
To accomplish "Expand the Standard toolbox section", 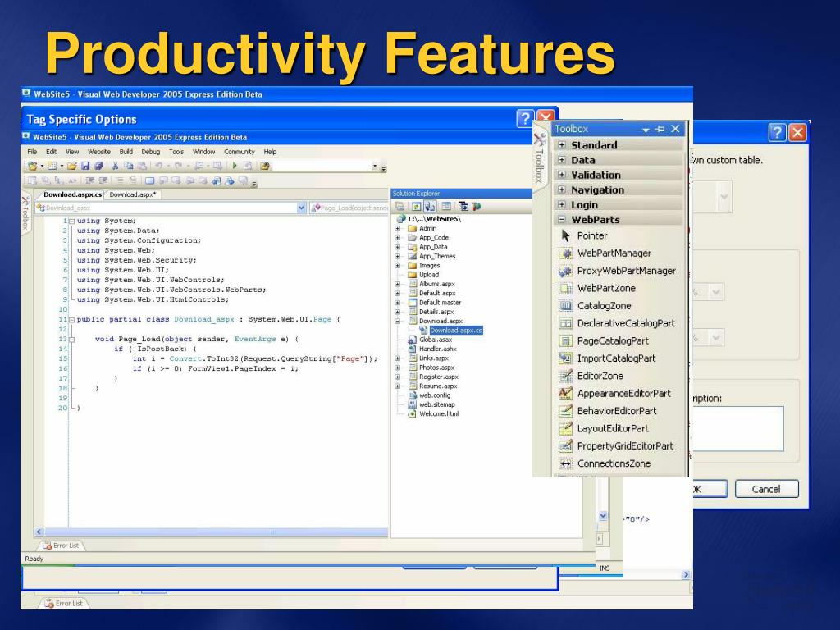I will (562, 144).
